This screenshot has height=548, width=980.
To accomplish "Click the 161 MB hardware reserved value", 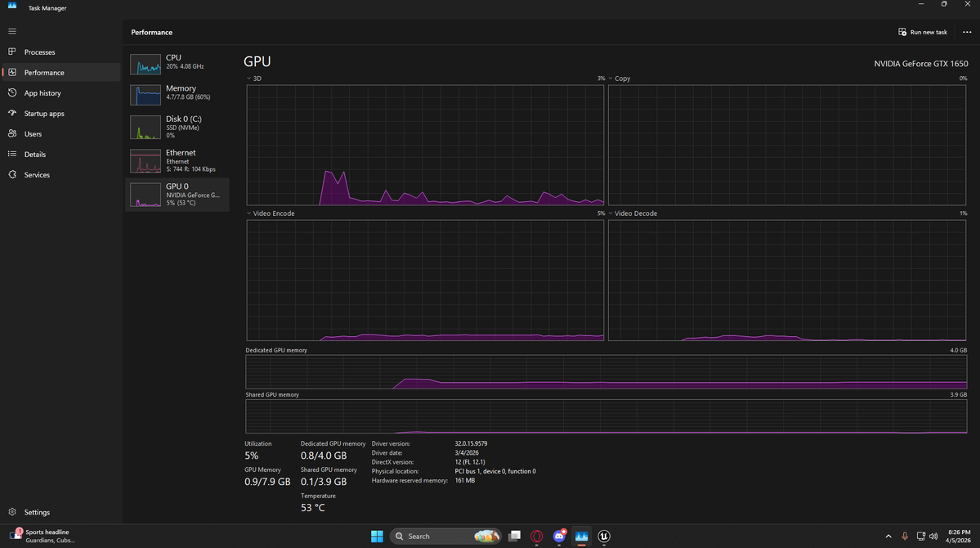I will click(x=464, y=480).
